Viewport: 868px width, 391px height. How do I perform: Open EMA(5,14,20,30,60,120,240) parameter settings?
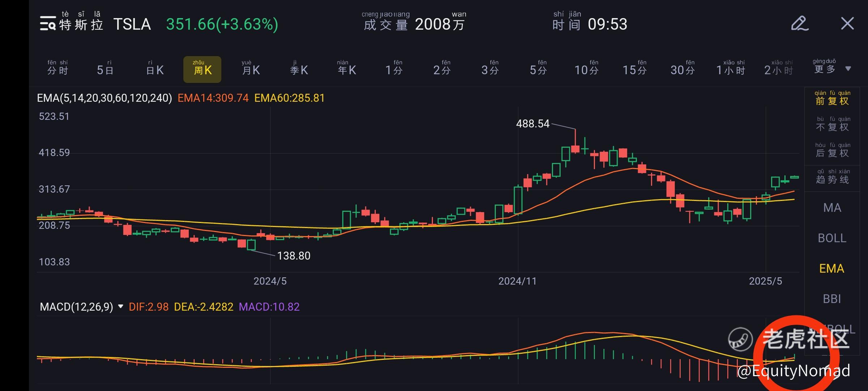point(105,98)
